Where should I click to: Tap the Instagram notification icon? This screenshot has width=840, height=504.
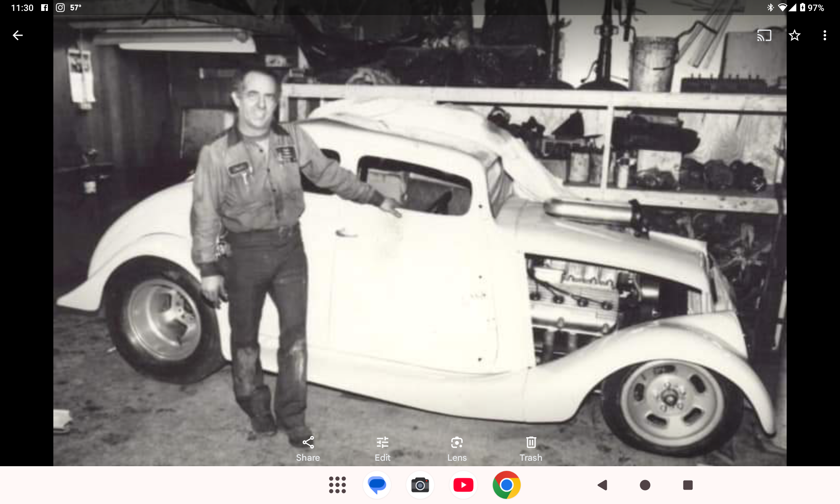(x=60, y=8)
